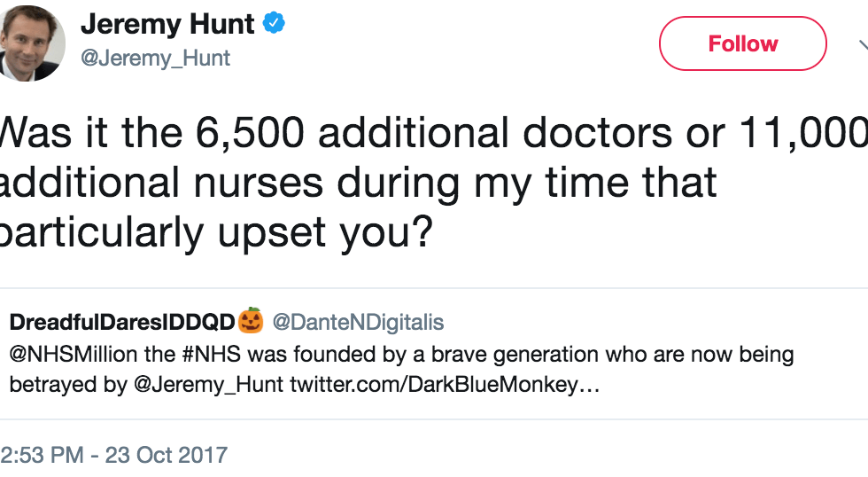Viewport: 868px width, 477px height.
Task: Follow Jeremy Hunt
Action: tap(742, 43)
